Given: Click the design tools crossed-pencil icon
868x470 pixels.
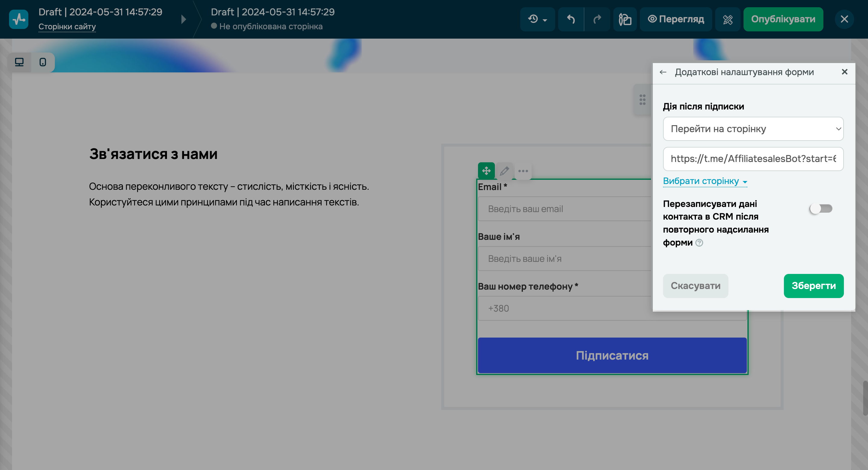Looking at the screenshot, I should [728, 19].
